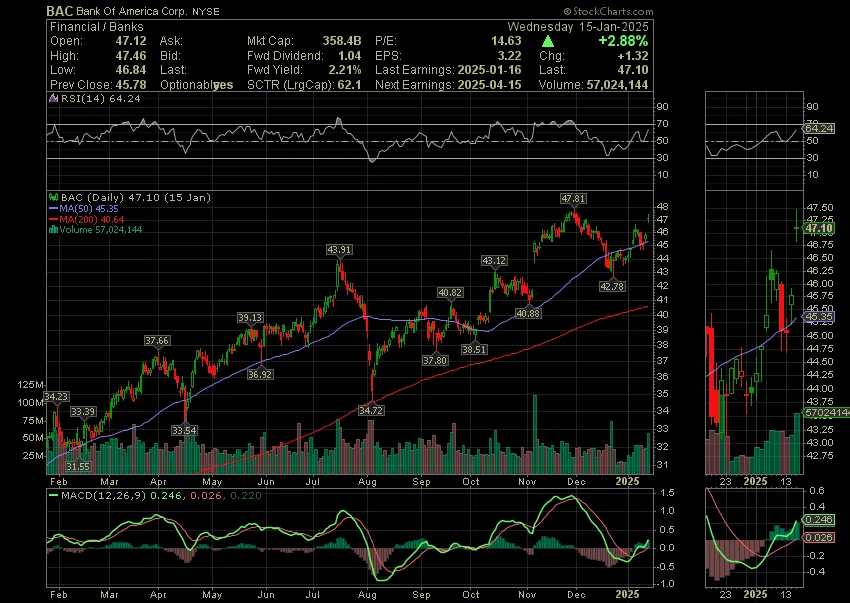
Task: Click the Volume legend bar icon
Action: (x=54, y=229)
